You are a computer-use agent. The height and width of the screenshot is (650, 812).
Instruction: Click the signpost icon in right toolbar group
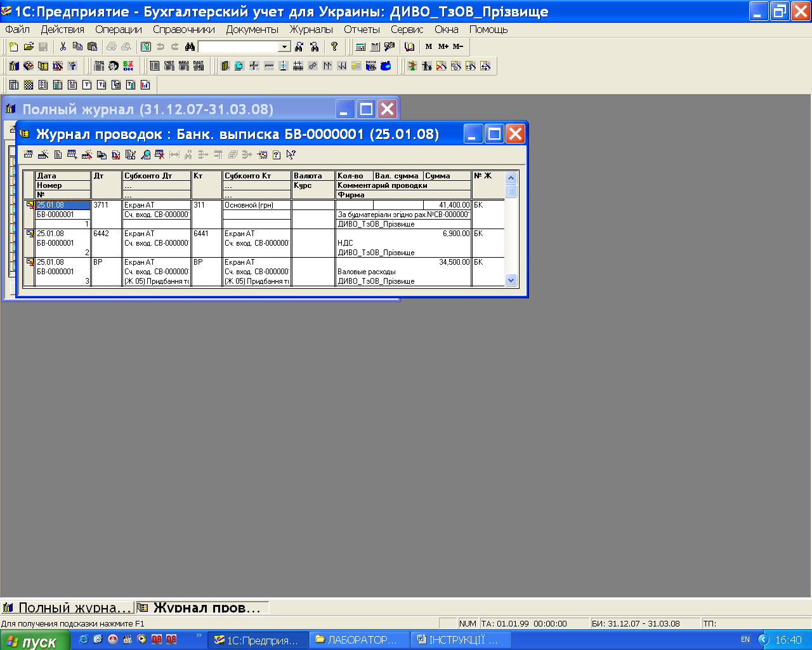click(412, 65)
